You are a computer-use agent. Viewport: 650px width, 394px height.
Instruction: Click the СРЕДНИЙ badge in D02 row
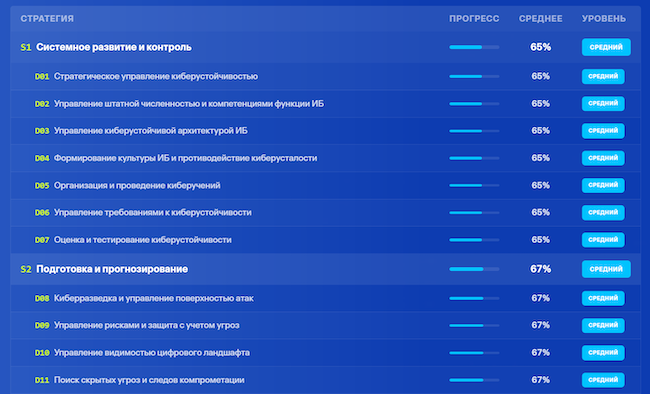(603, 104)
